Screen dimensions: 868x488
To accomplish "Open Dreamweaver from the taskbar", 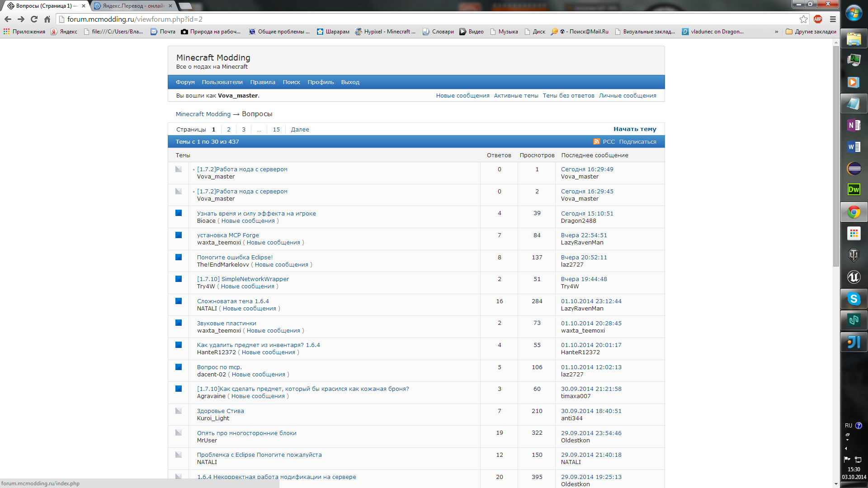I will point(854,189).
